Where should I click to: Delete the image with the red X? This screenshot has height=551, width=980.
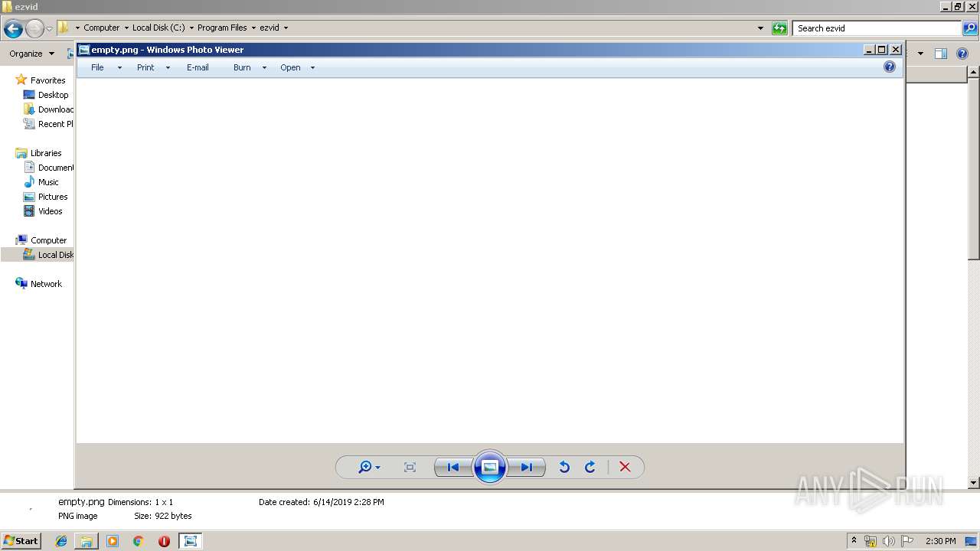click(x=625, y=468)
